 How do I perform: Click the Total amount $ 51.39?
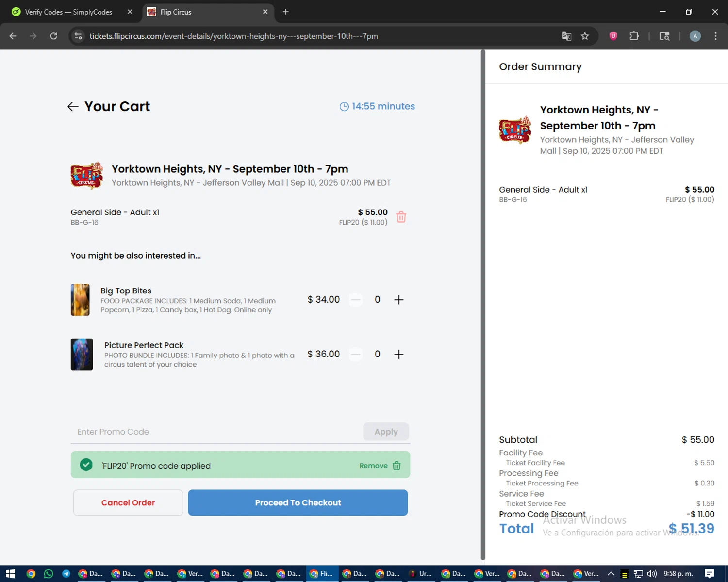[x=691, y=528]
